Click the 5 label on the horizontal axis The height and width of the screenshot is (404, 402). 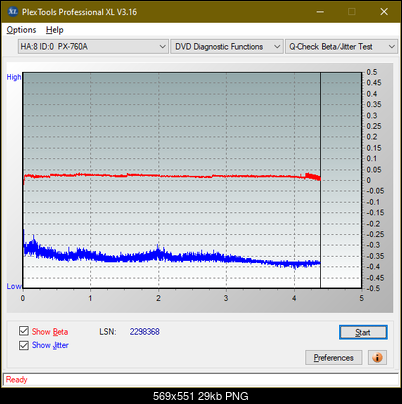(x=361, y=298)
